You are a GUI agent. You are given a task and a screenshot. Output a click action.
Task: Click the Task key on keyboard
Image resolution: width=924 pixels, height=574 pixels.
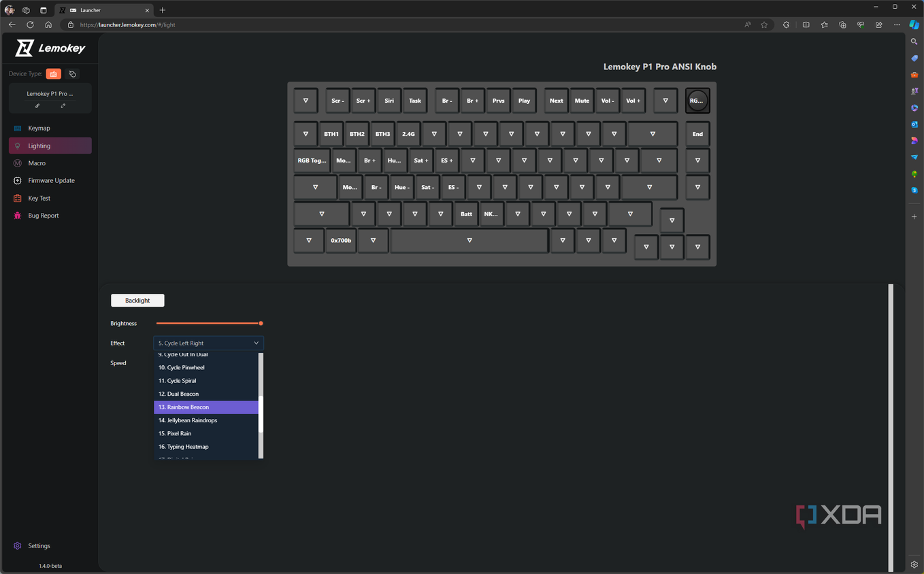[x=415, y=101]
